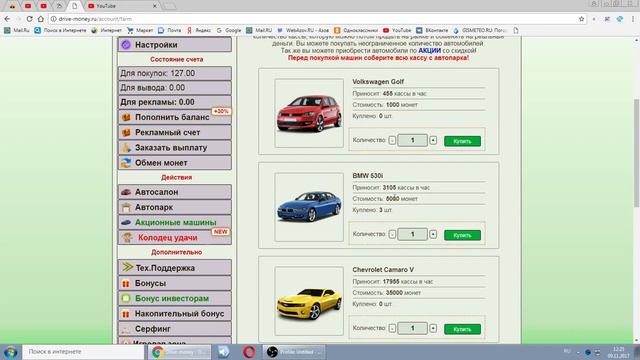
Task: Click the Обмен монет exchange icon
Action: click(126, 163)
